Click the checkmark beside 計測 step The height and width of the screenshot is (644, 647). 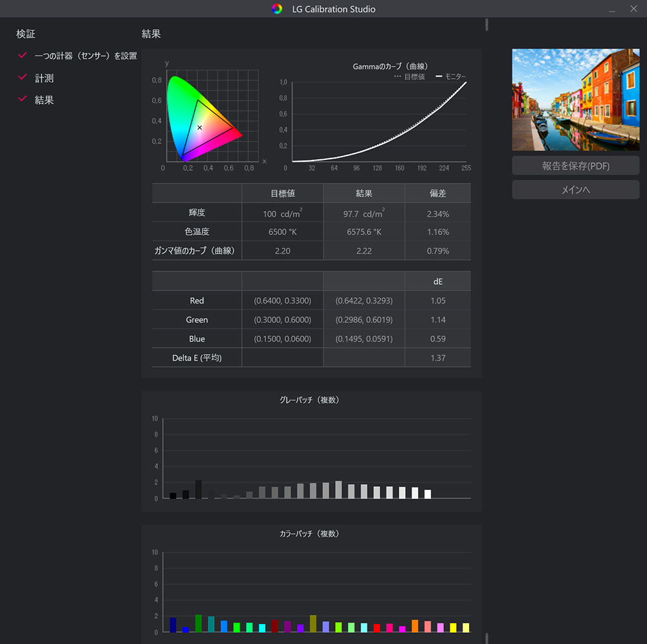coord(23,77)
